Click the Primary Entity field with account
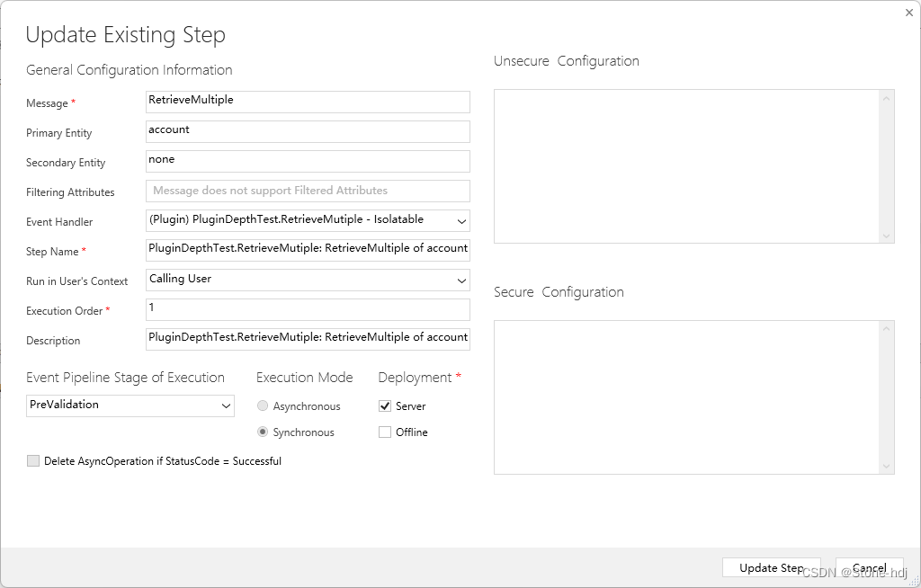Screen dimensions: 921x588 pyautogui.click(x=308, y=131)
